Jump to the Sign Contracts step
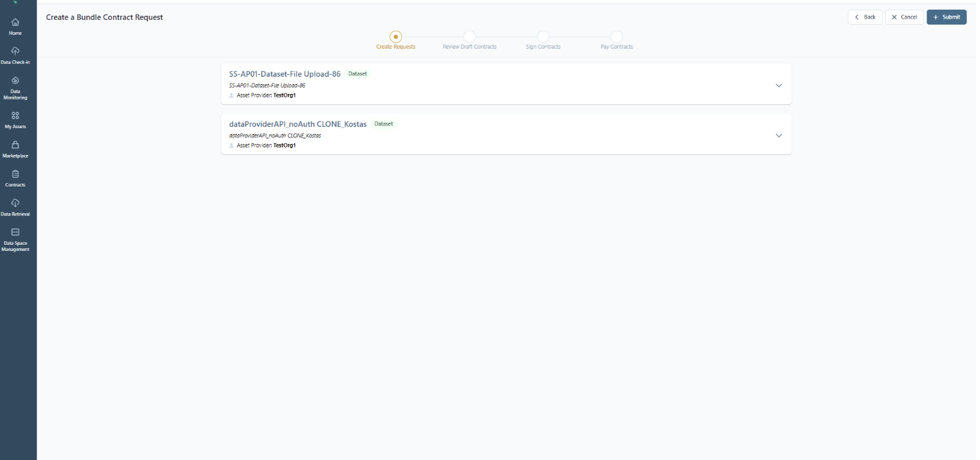The height and width of the screenshot is (460, 980). (x=543, y=36)
